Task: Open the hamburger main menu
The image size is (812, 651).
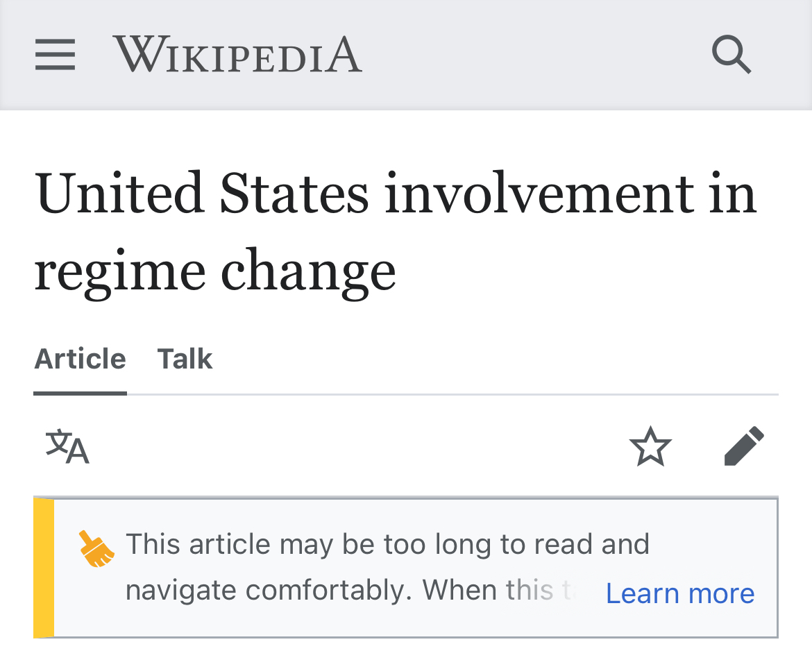Action: (55, 54)
